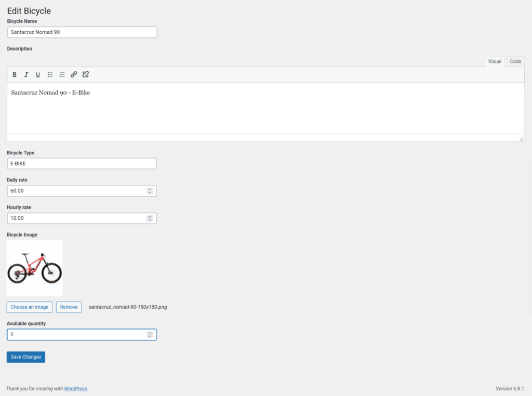Click the Version 6.8.1 footer text
Image resolution: width=532 pixels, height=396 pixels.
tap(510, 389)
